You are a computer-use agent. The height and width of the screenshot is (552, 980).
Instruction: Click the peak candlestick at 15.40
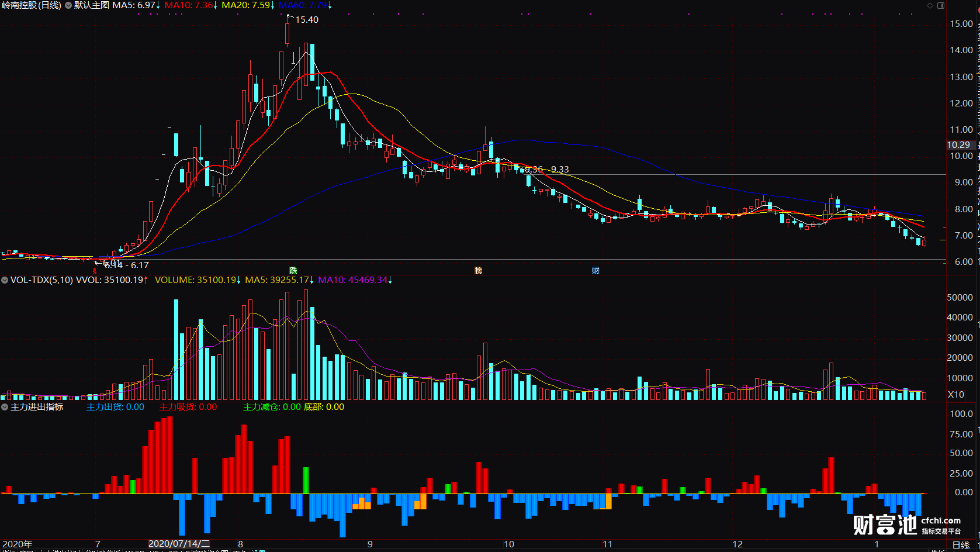click(287, 33)
